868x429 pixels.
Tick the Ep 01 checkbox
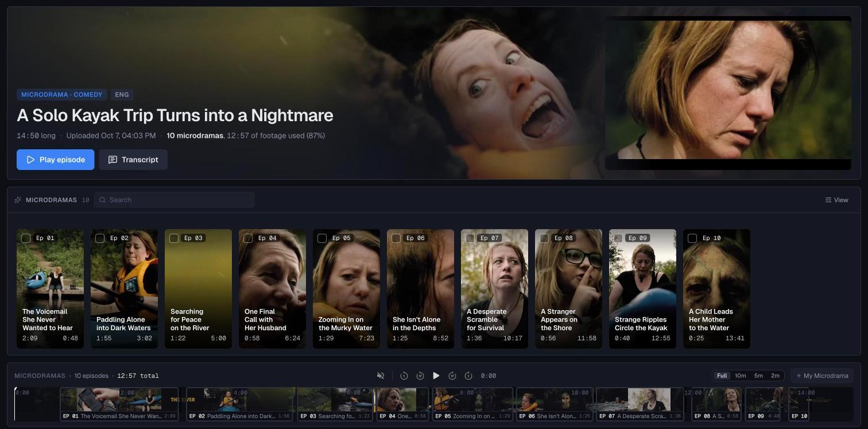[26, 238]
